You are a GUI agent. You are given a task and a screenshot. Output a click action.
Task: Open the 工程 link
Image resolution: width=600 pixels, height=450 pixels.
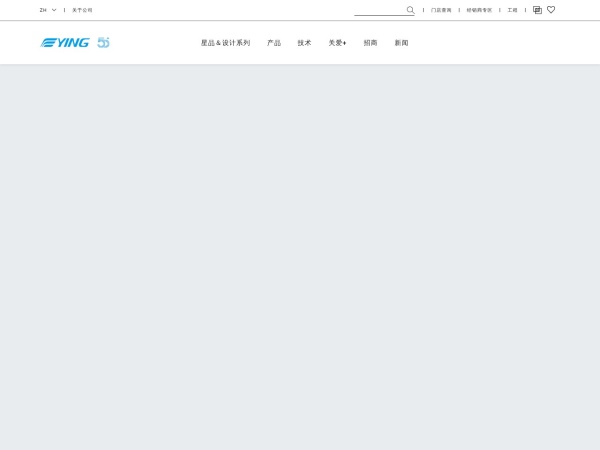tap(512, 10)
